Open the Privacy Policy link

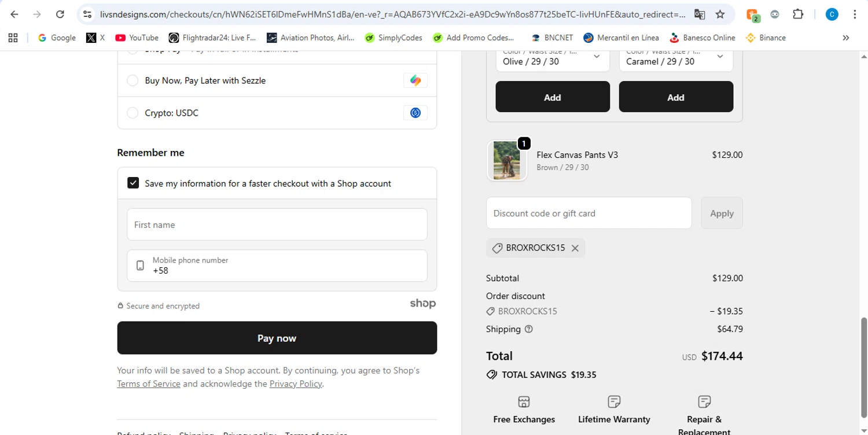296,384
